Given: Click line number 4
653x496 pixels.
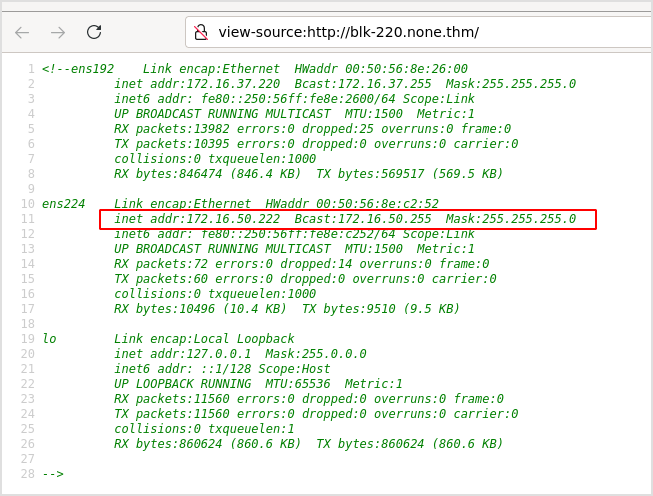Looking at the screenshot, I should tap(31, 114).
